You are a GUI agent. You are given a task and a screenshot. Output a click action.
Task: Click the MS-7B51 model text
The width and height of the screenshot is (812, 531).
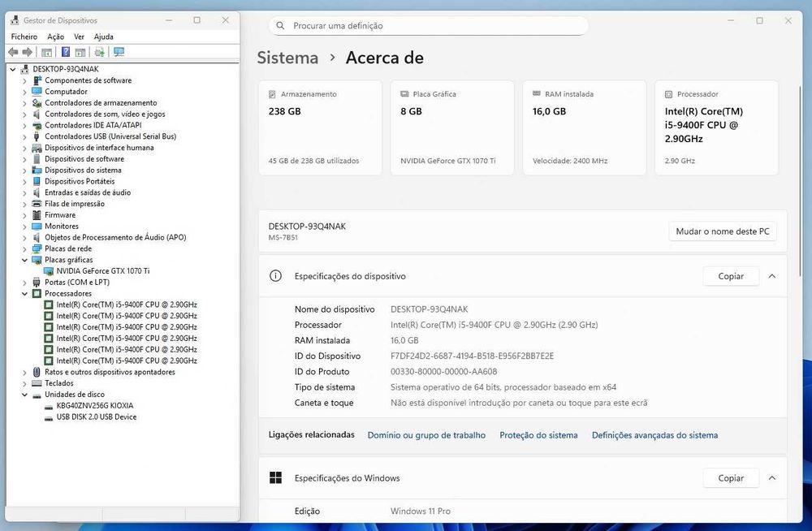(x=283, y=238)
